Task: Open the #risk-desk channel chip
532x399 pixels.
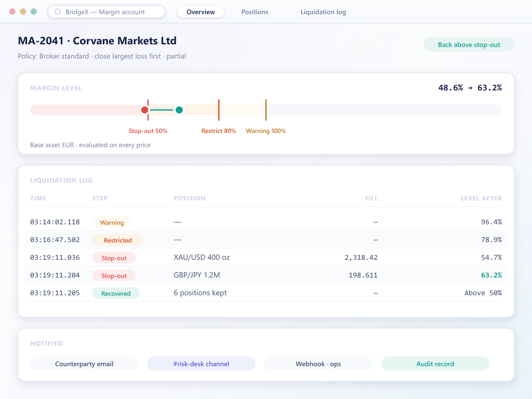Action: (201, 364)
